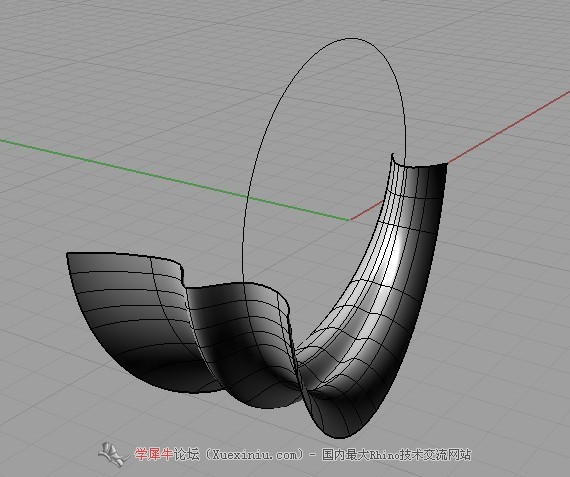
Task: Click the red 学犀牛 watermark text
Action: pos(154,454)
